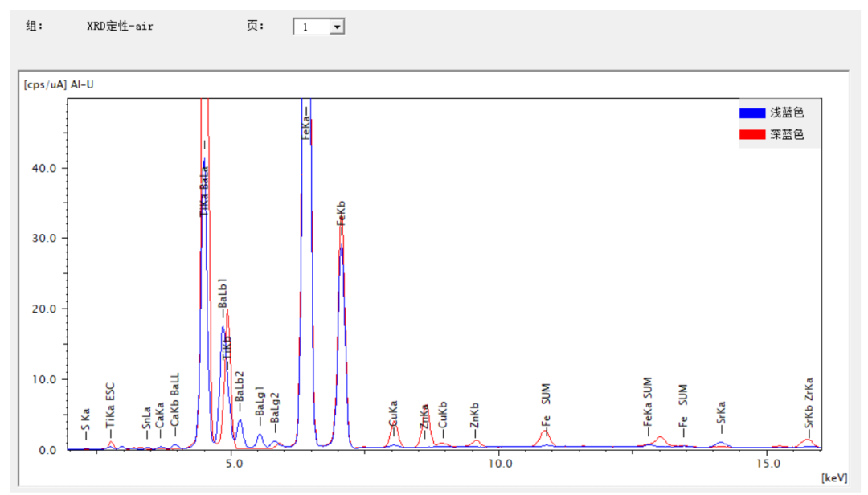This screenshot has height=495, width=868.
Task: Open the page number dropdown arrow
Action: pos(337,27)
